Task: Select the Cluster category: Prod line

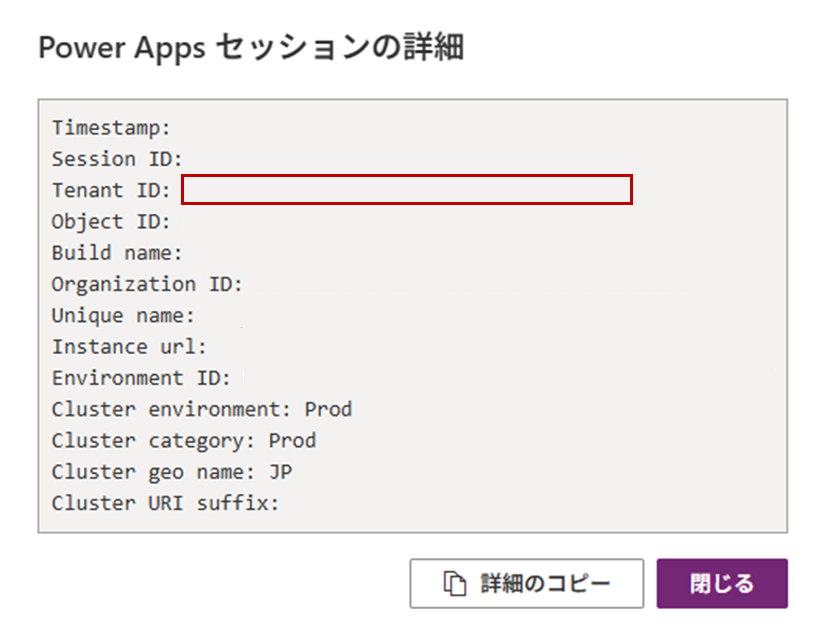Action: click(184, 441)
